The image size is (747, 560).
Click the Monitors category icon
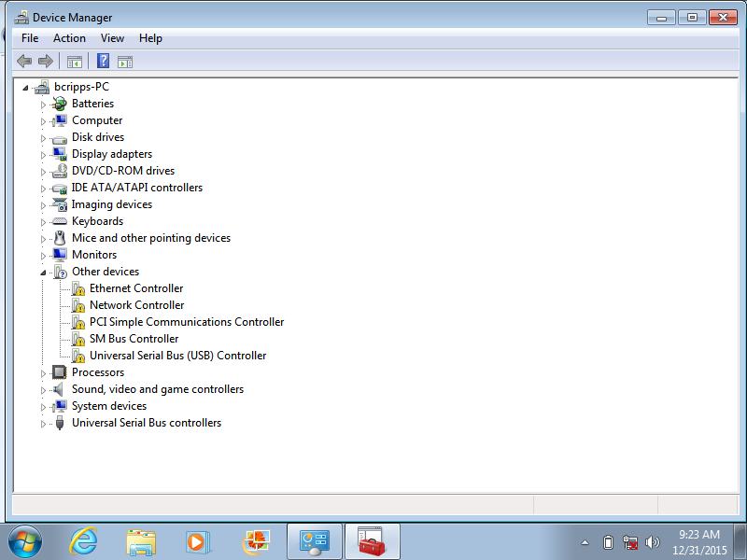(x=60, y=255)
